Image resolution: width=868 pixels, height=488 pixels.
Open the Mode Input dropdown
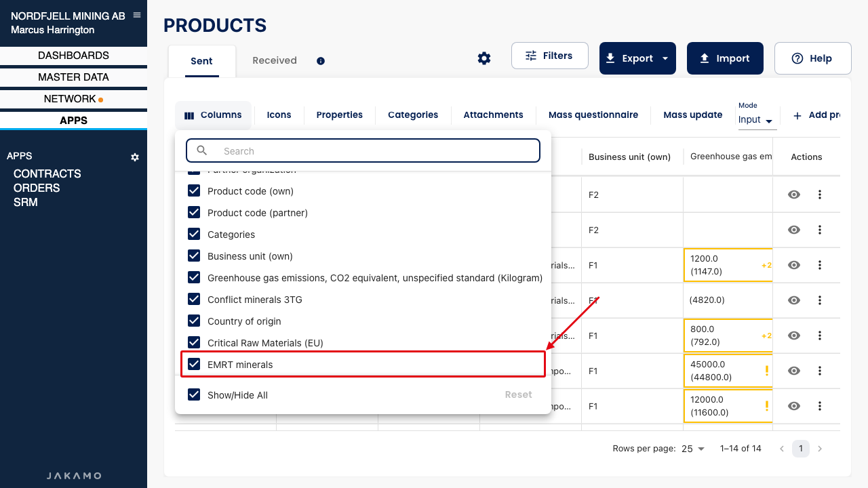[x=757, y=120]
